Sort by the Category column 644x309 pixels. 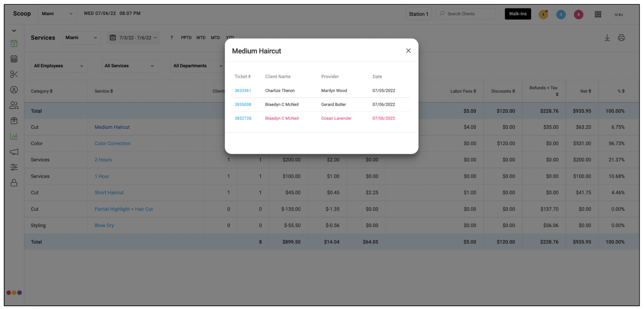pos(42,91)
